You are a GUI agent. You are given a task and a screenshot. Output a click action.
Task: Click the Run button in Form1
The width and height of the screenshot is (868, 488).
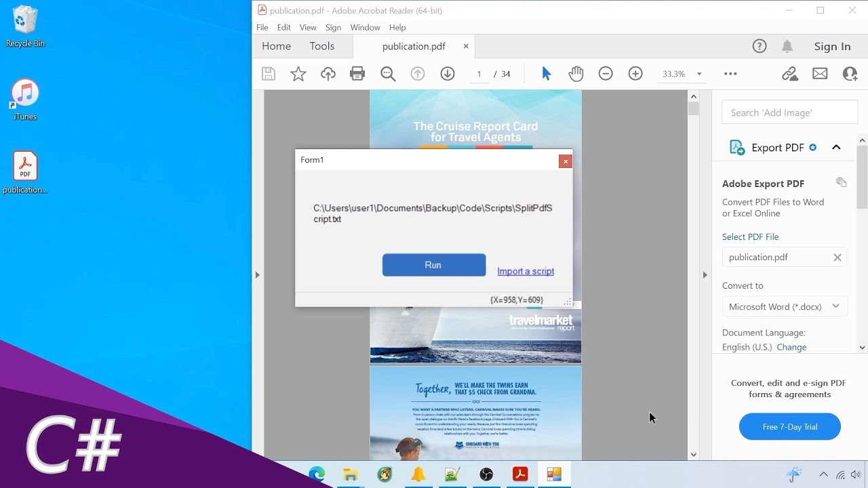pos(434,265)
